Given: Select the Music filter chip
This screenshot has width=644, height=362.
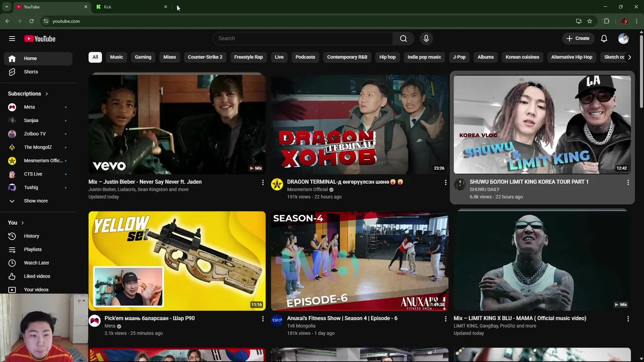Looking at the screenshot, I should point(116,57).
